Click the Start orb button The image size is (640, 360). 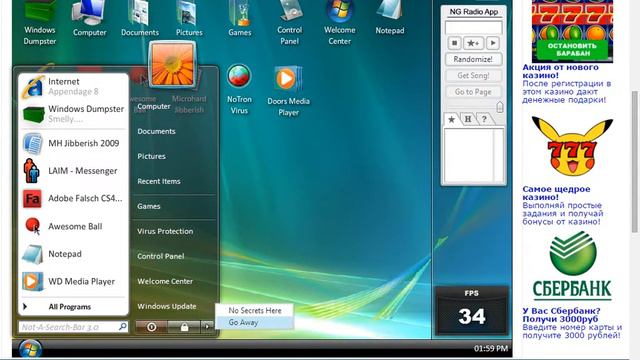(30, 350)
